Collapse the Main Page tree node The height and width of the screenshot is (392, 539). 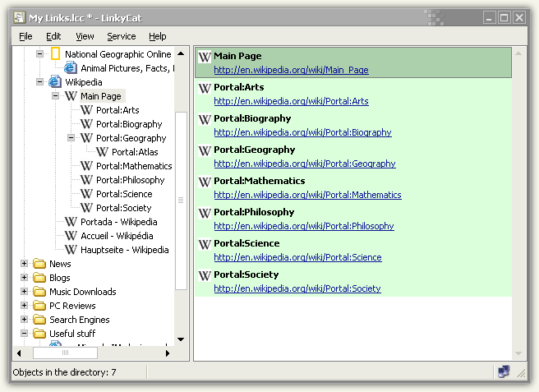[55, 95]
